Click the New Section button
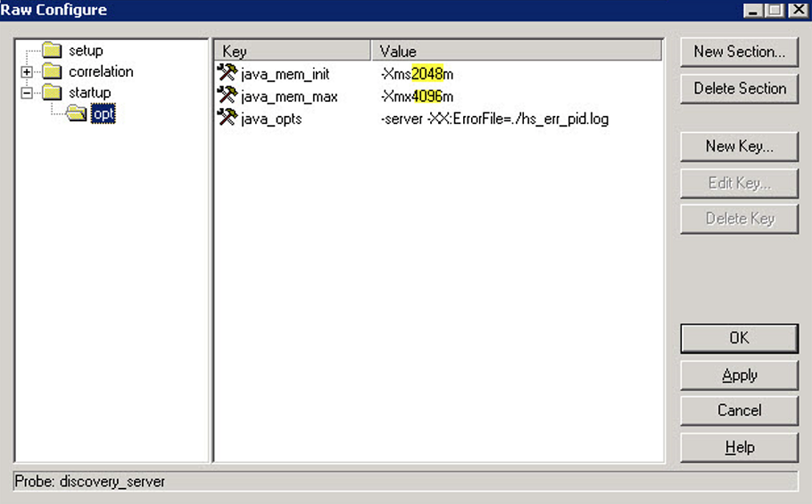Image resolution: width=812 pixels, height=504 pixels. pos(739,52)
